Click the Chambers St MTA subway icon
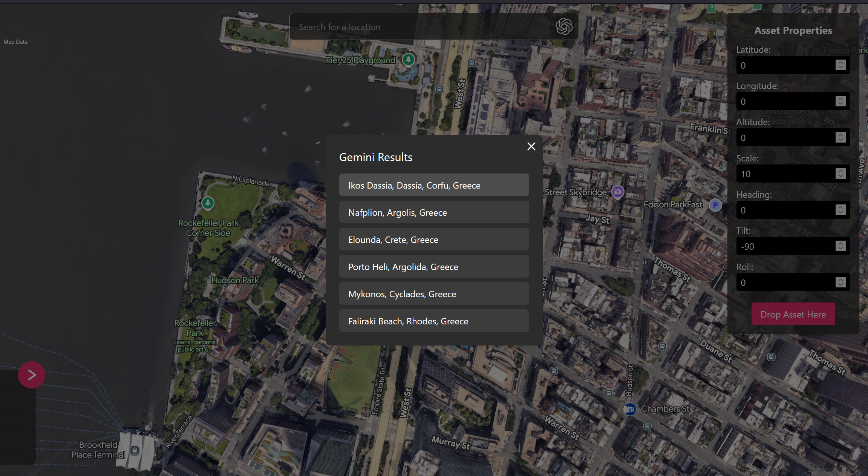 point(629,409)
